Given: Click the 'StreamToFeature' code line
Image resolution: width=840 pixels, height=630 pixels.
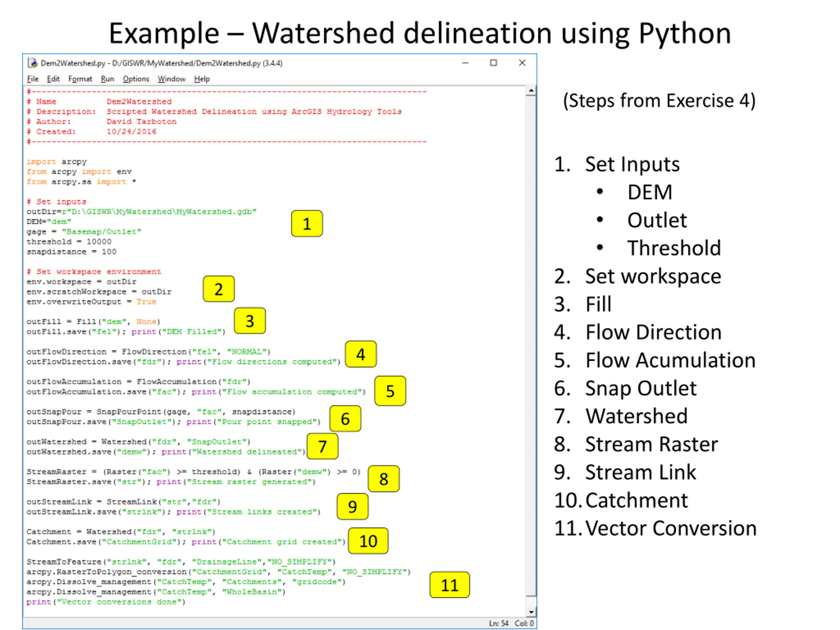Looking at the screenshot, I should tap(181, 562).
